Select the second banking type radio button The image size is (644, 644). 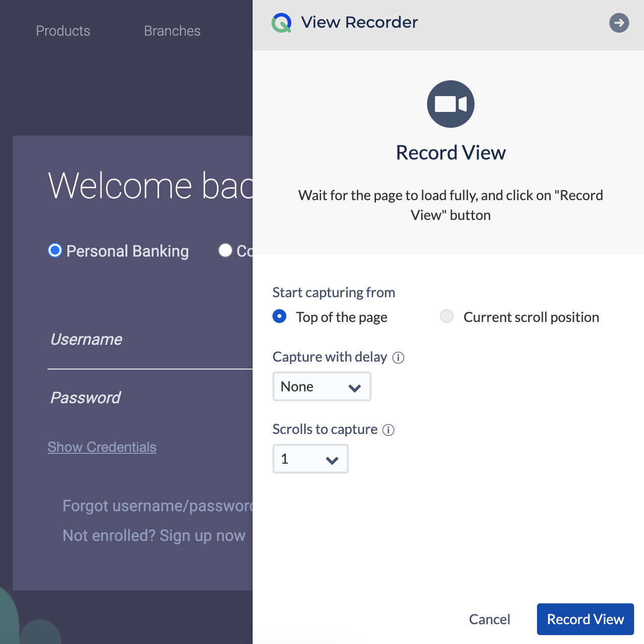[x=225, y=251]
